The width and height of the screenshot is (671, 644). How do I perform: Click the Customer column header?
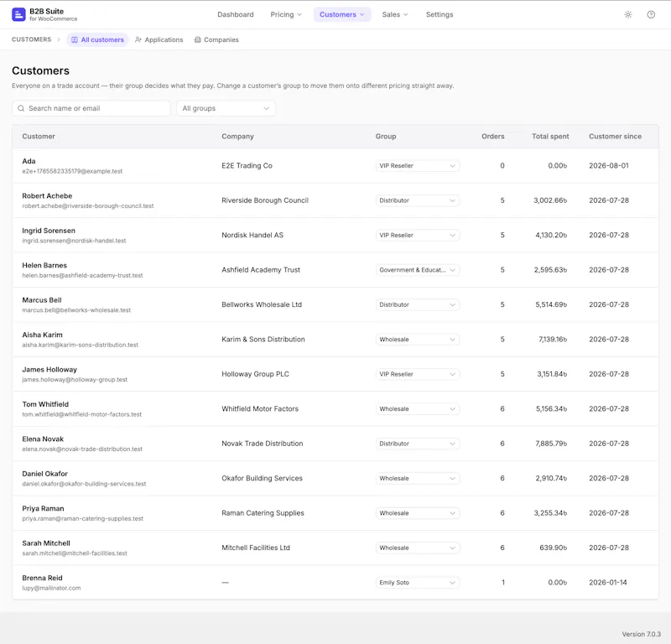39,137
